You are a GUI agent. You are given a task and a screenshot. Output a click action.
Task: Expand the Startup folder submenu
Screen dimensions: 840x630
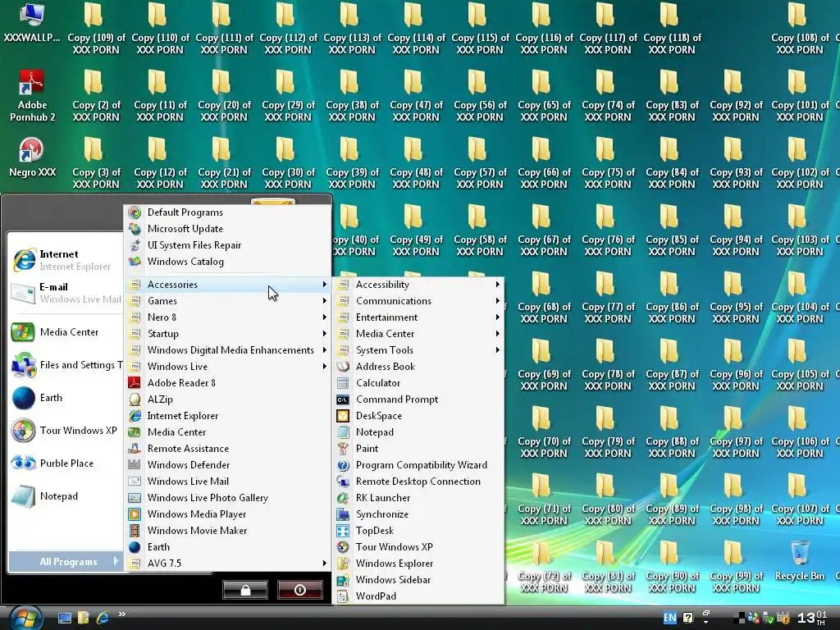[x=227, y=334]
